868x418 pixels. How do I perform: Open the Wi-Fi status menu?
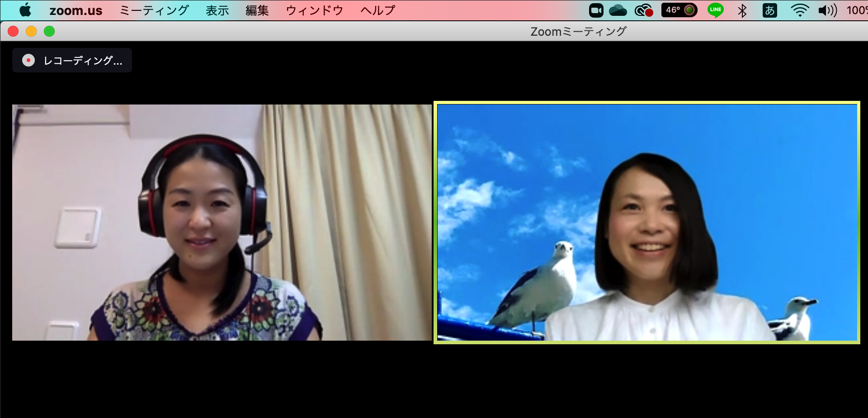(800, 10)
